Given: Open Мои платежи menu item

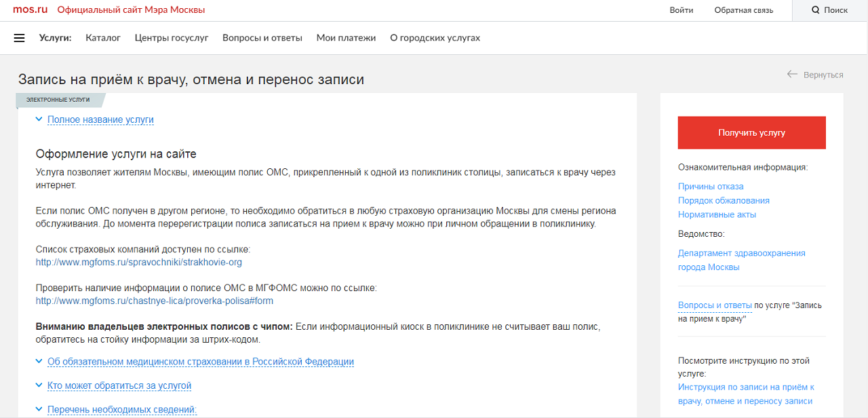Looking at the screenshot, I should pos(346,38).
